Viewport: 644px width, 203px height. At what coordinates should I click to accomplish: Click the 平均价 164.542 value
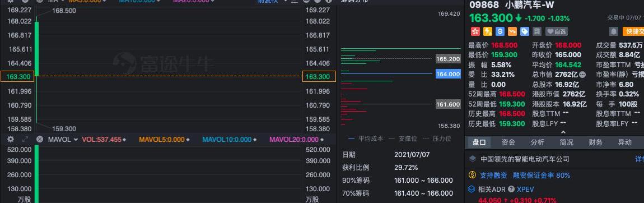coord(568,65)
